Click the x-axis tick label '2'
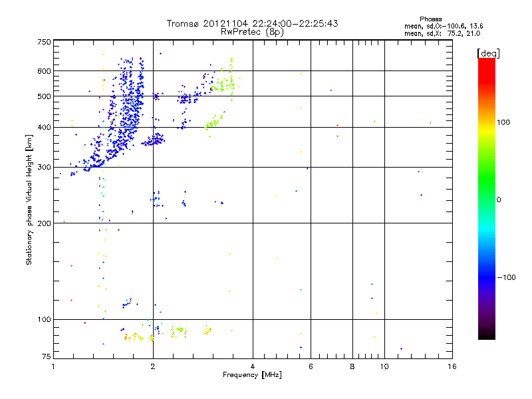The height and width of the screenshot is (399, 532). (153, 366)
